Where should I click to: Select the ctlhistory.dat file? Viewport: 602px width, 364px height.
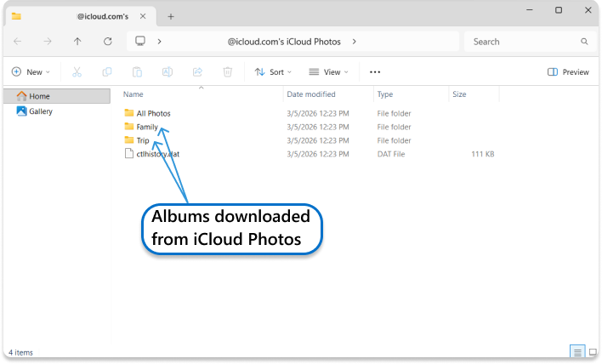click(x=158, y=154)
